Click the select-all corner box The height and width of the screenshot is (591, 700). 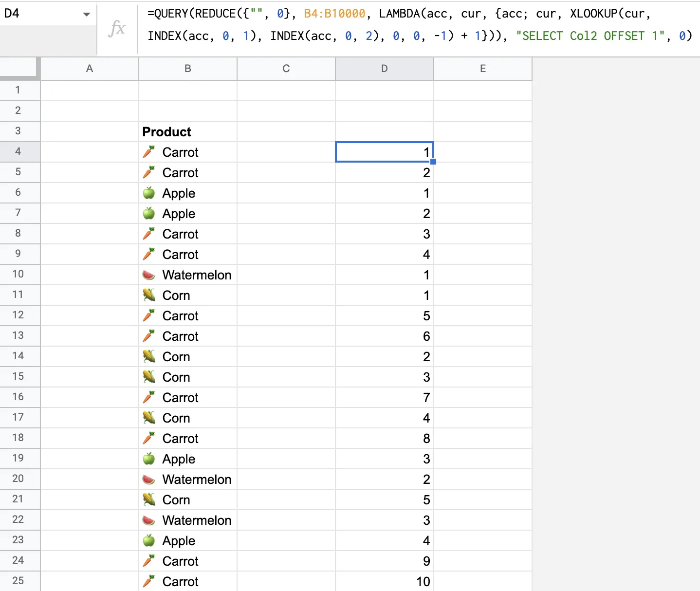pyautogui.click(x=20, y=68)
